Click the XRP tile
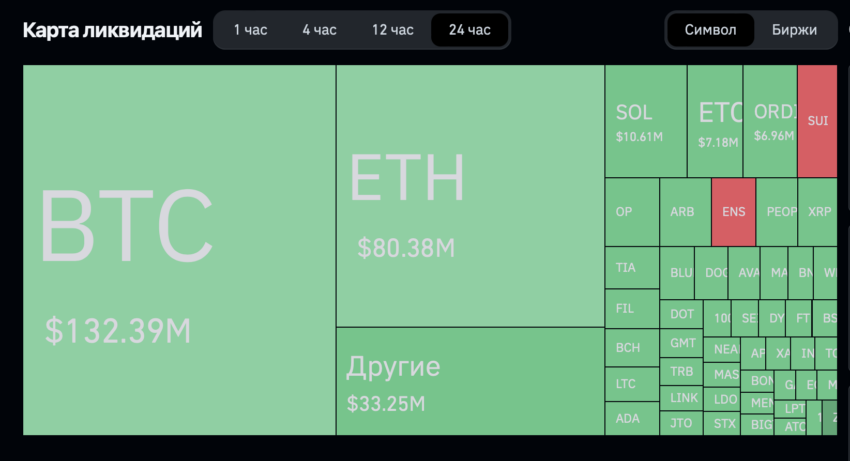Screen dimensions: 850x461 click(x=818, y=212)
